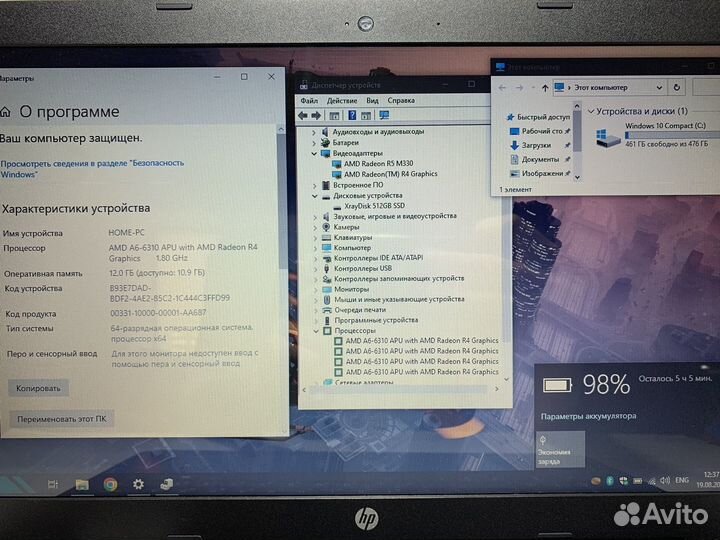This screenshot has height=540, width=720.
Task: Open File Explorer from the taskbar
Action: pos(82,484)
